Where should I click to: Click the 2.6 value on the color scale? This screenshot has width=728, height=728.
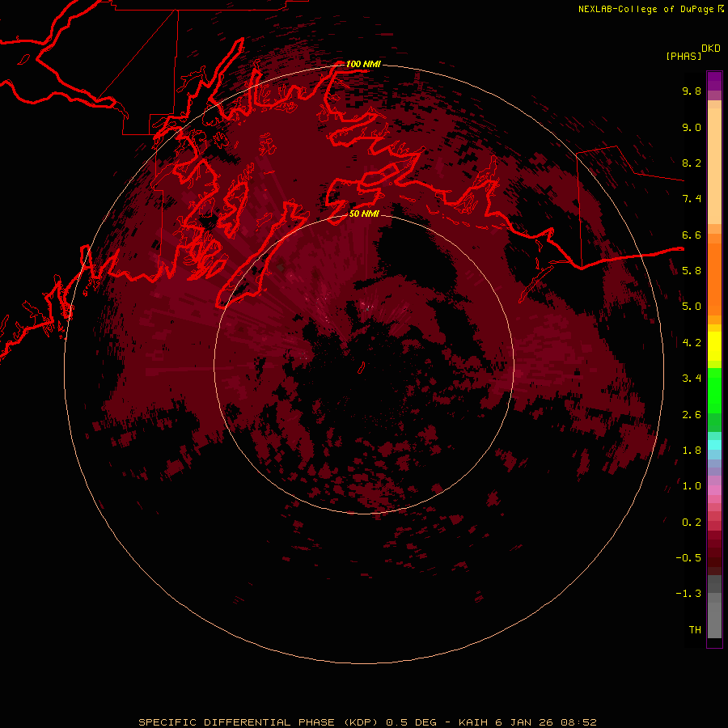coord(692,415)
